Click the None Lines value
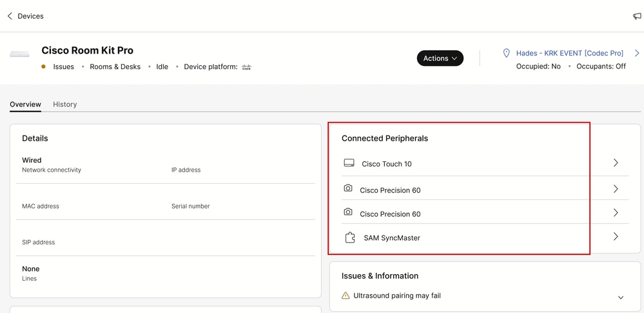Screen dimensions: 644x313 (31, 268)
